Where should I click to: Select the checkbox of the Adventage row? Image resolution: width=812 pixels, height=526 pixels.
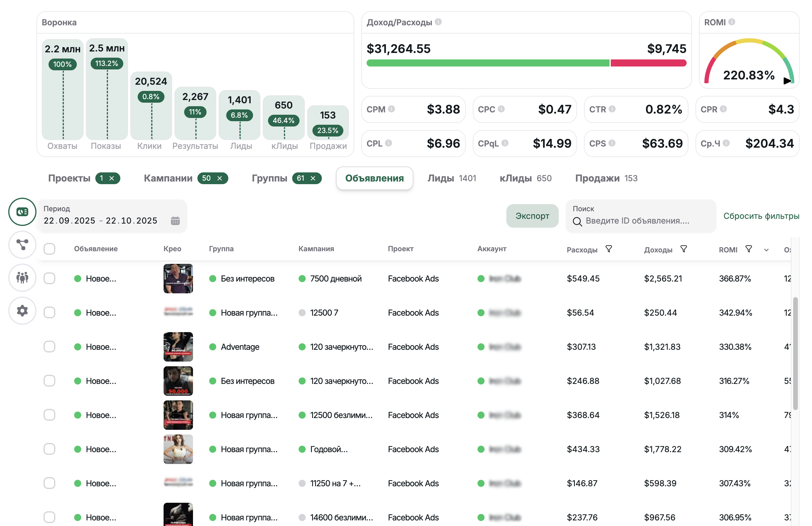pos(49,347)
